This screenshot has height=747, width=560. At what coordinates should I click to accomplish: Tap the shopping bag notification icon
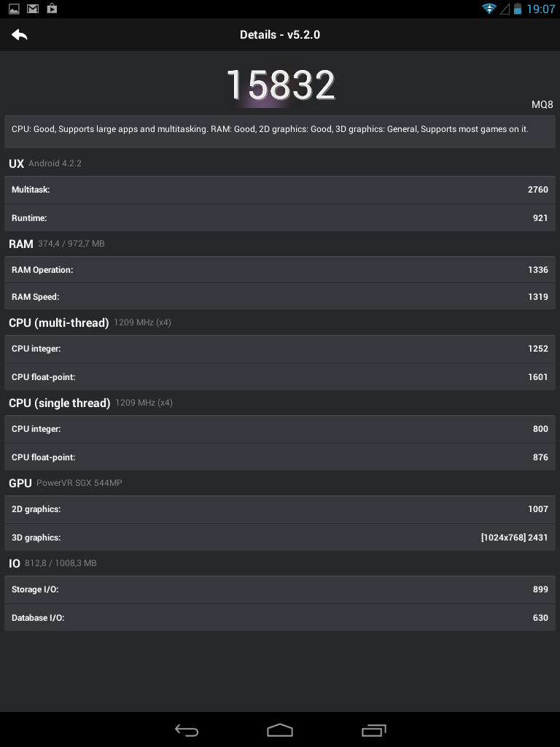coord(52,9)
